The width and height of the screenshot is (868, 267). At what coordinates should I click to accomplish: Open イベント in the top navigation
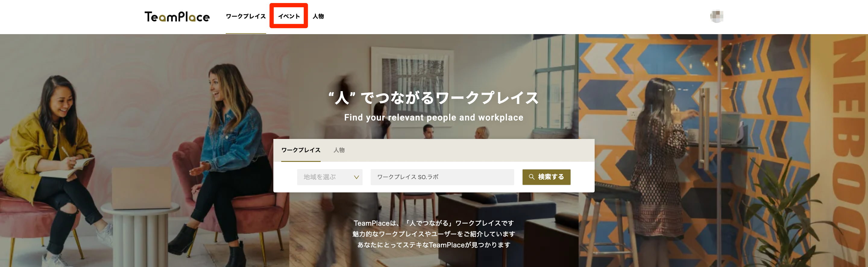(x=289, y=16)
